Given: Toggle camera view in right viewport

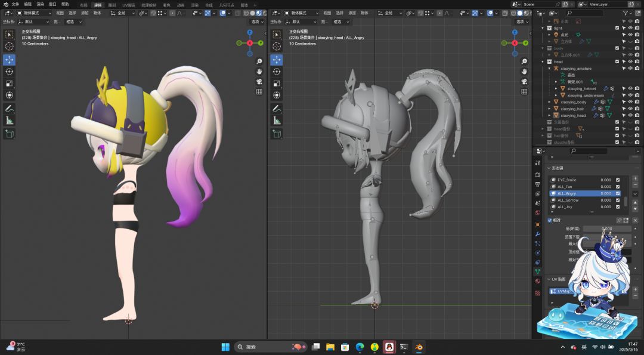Looking at the screenshot, I should (x=525, y=81).
